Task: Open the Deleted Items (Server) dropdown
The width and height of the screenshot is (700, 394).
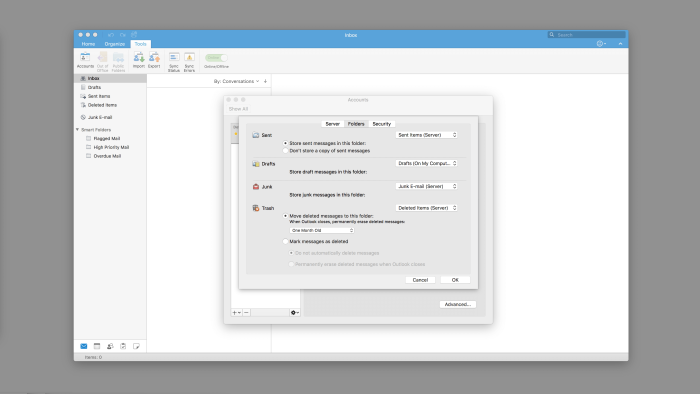Action: 426,208
